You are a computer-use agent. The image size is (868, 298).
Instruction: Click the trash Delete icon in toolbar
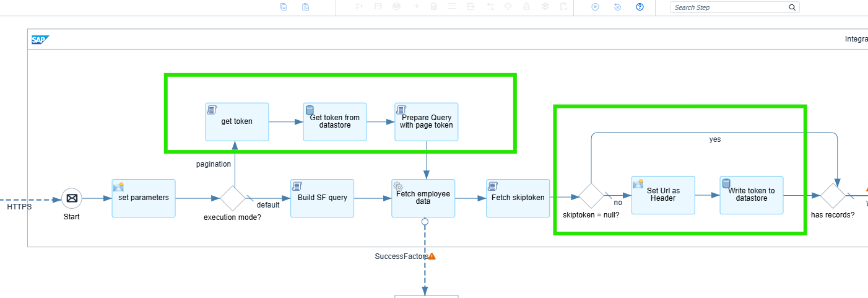[433, 7]
